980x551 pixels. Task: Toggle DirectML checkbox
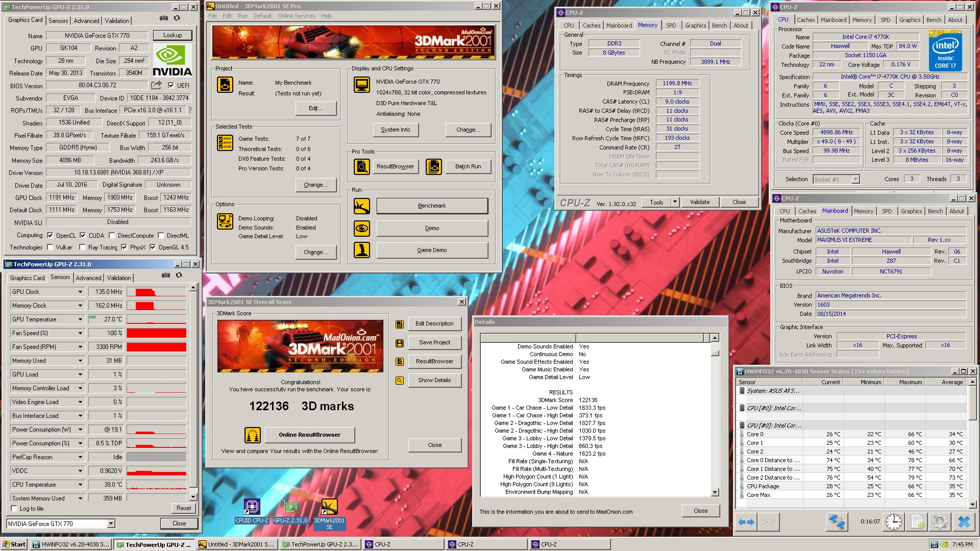click(161, 235)
